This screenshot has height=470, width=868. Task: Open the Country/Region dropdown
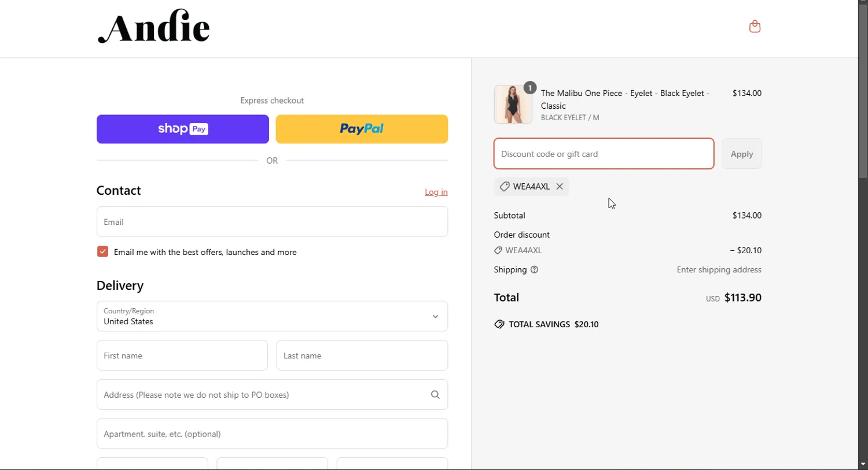tap(272, 316)
